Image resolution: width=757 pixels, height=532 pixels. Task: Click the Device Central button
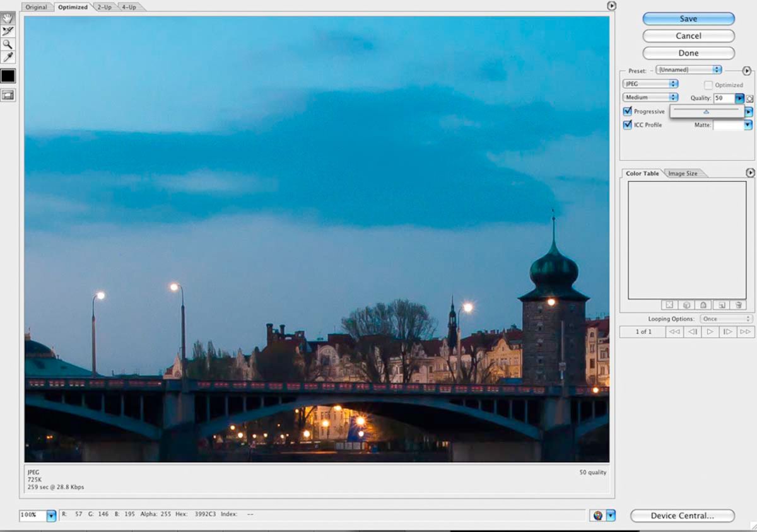coord(683,516)
